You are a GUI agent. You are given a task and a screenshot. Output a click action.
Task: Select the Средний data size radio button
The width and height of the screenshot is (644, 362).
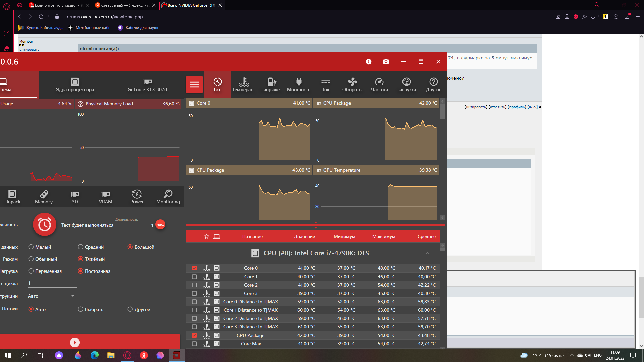coord(80,247)
